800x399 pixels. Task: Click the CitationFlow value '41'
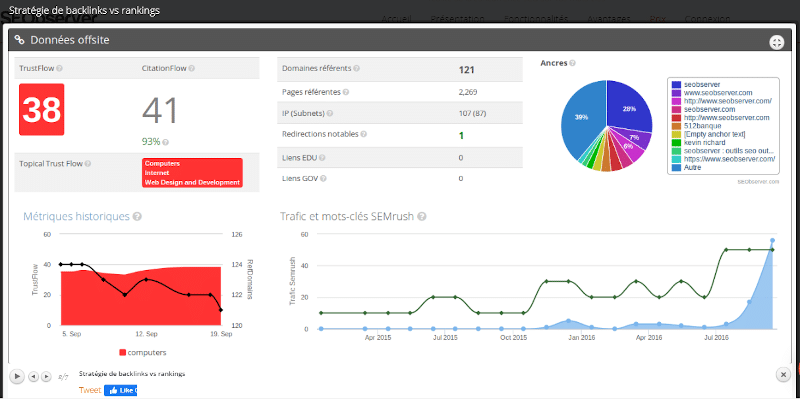(x=160, y=110)
